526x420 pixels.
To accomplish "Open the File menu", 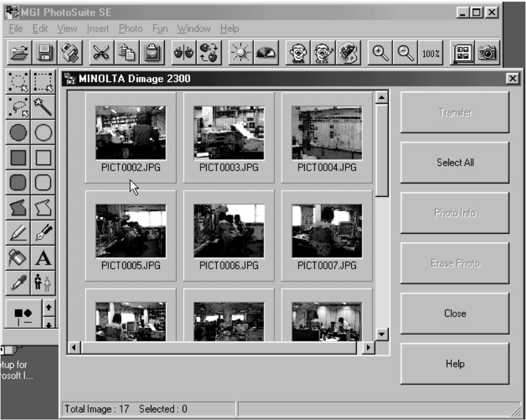I will pyautogui.click(x=16, y=28).
